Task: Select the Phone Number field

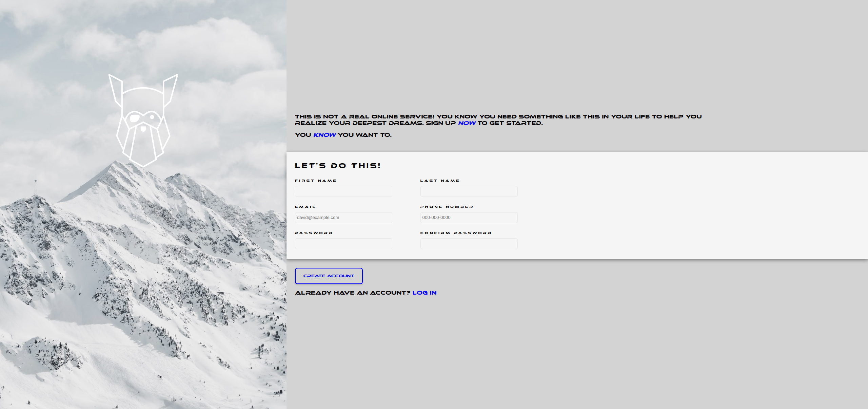Action: [x=469, y=218]
